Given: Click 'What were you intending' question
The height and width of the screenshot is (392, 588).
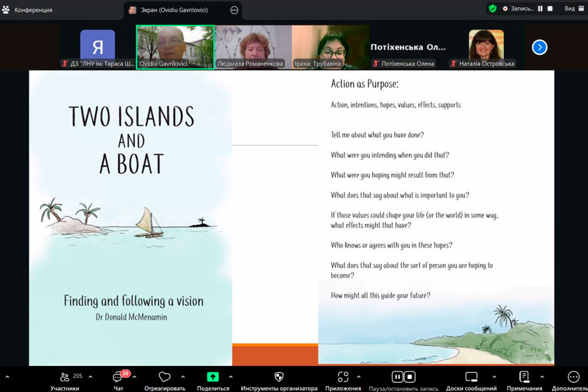Looking at the screenshot, I should pyautogui.click(x=389, y=155).
